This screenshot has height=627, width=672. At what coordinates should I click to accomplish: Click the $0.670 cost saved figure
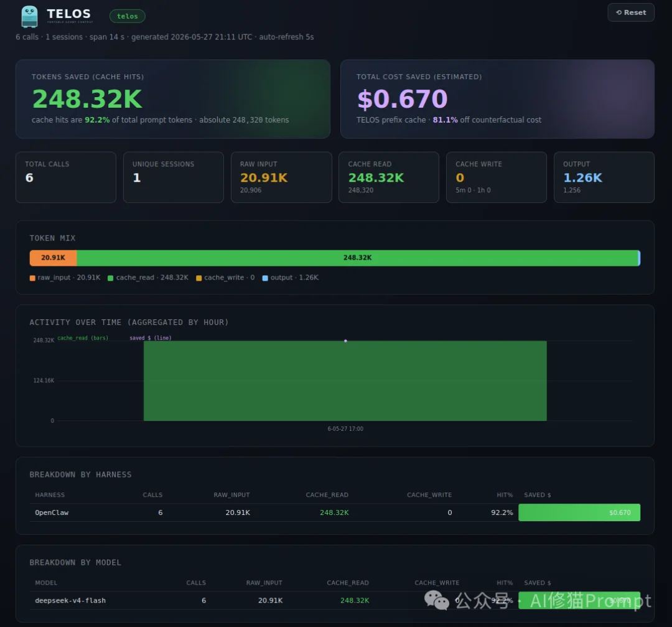pos(403,98)
